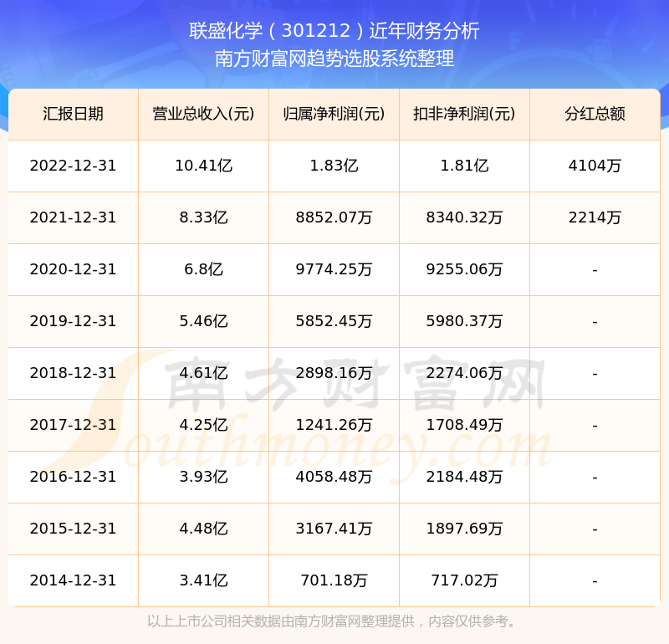
Task: Select the 9774.25万 cell
Action: 334,269
